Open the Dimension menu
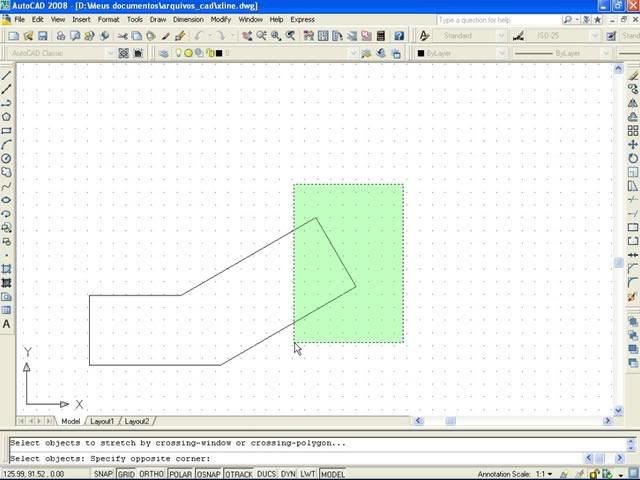Viewport: 640px width, 480px height. coord(188,19)
